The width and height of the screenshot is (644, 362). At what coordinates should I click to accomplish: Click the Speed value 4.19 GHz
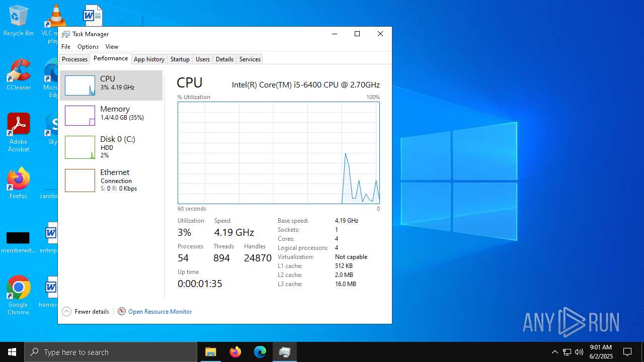tap(234, 232)
